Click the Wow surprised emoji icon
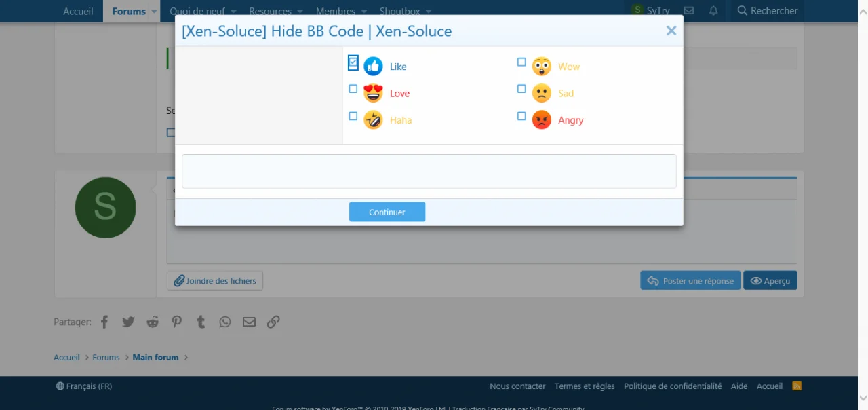The image size is (868, 410). point(541,67)
